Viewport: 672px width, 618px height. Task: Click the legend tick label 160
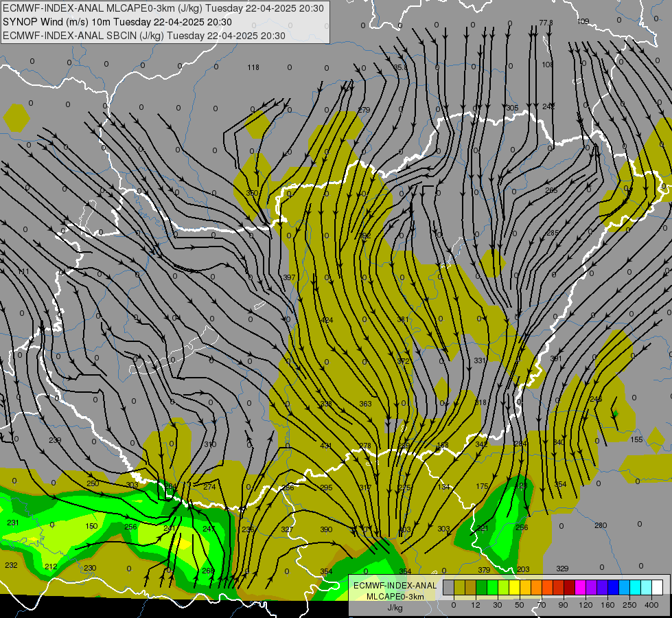[607, 605]
